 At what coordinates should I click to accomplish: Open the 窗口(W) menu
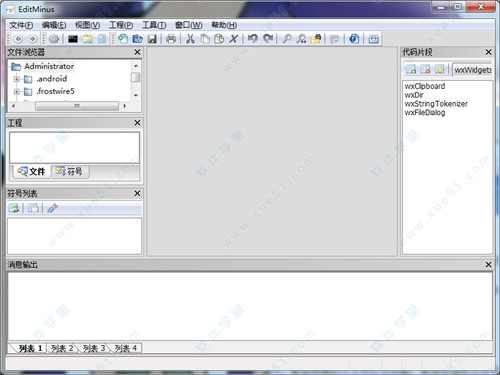188,25
